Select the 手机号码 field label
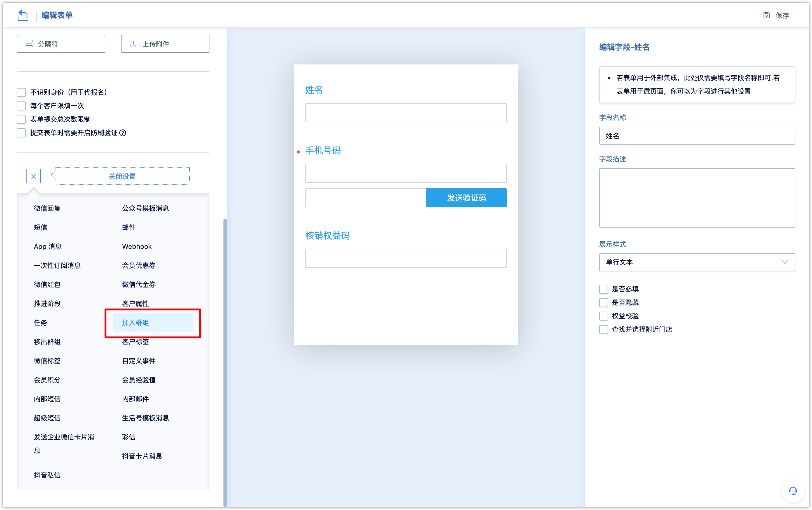Screen dimensions: 812x510 pyautogui.click(x=323, y=150)
